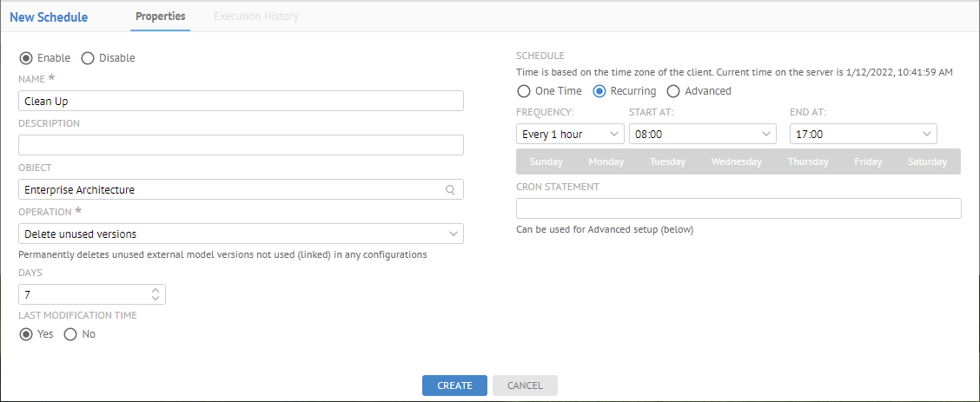Viewport: 980px width, 402px height.
Task: Set Last Modification Time to Yes
Action: [26, 334]
